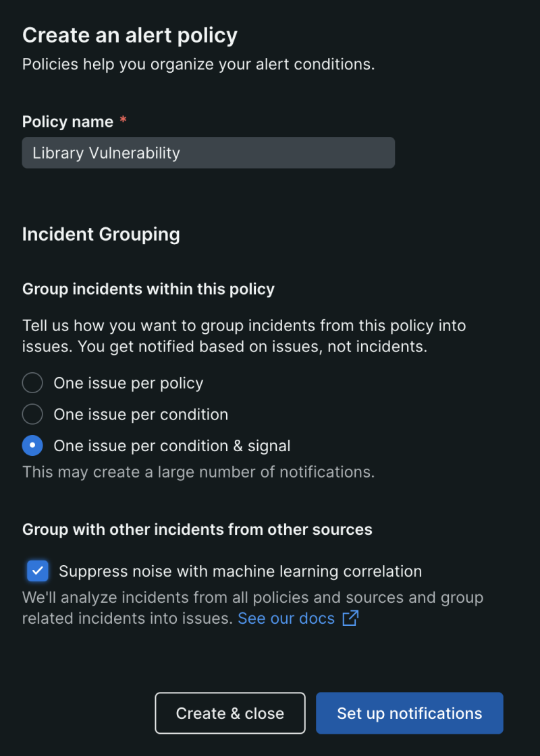Click the Incident Grouping section heading
The width and height of the screenshot is (540, 756).
[x=101, y=234]
